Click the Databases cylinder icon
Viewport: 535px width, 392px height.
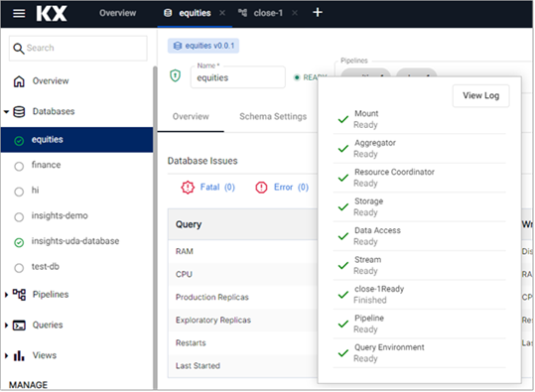point(19,111)
